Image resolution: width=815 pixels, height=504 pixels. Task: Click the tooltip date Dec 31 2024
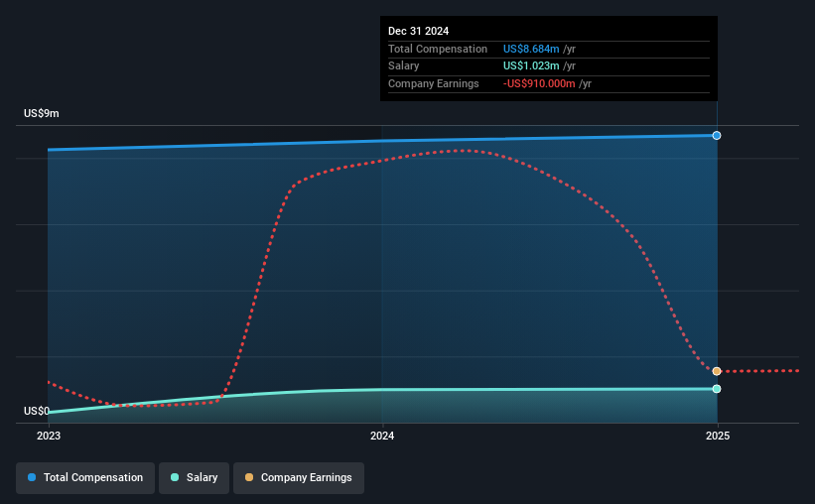click(418, 31)
